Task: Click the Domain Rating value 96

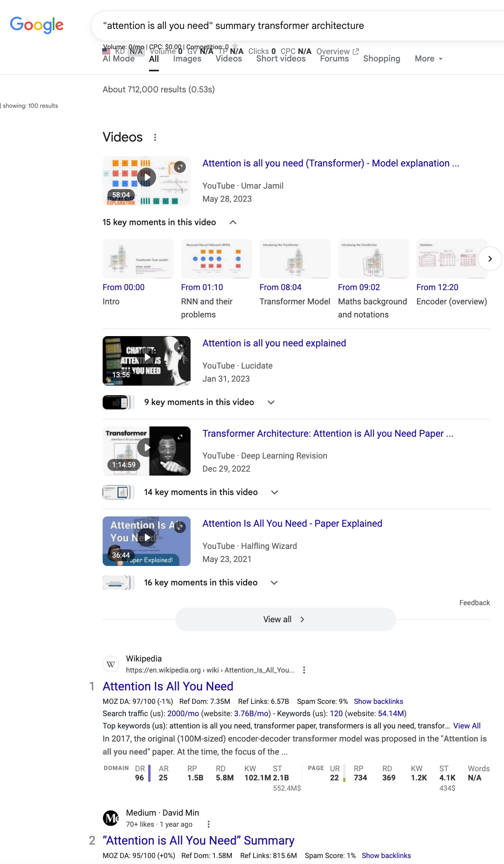Action: (139, 778)
